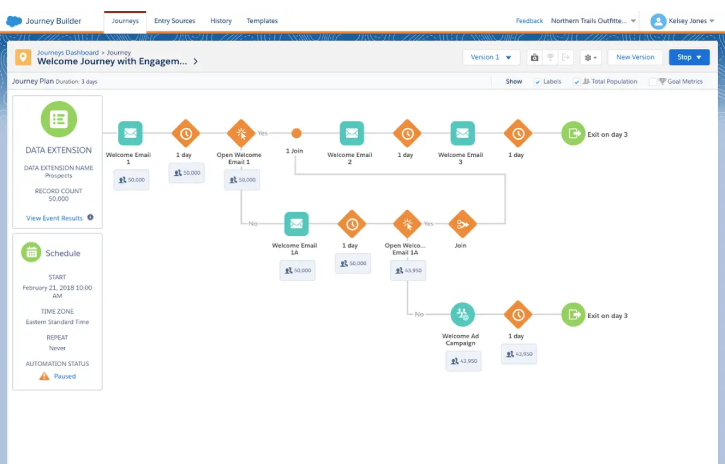This screenshot has height=474, width=725.
Task: Open the Northern Trails Outfitters account dropdown
Action: point(594,21)
